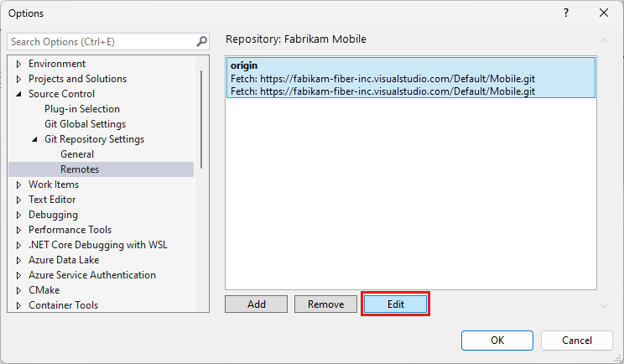624x364 pixels.
Task: Click the search magnifier icon
Action: tap(201, 41)
